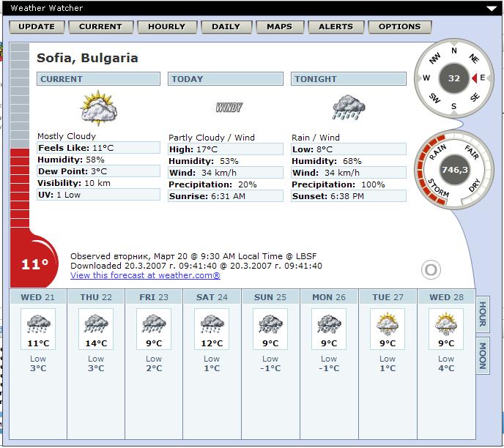Click the WED 21 forecast weather icon

pyautogui.click(x=37, y=323)
